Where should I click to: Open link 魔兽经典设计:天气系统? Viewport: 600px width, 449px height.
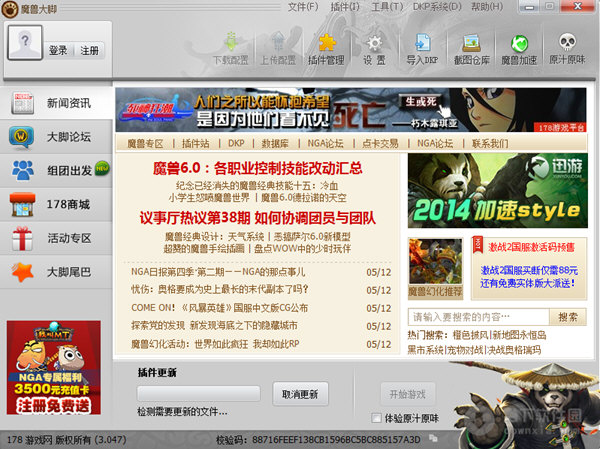(214, 237)
